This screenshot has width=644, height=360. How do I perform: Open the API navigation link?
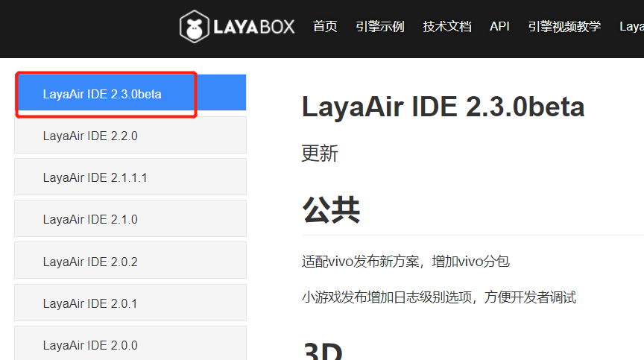499,27
